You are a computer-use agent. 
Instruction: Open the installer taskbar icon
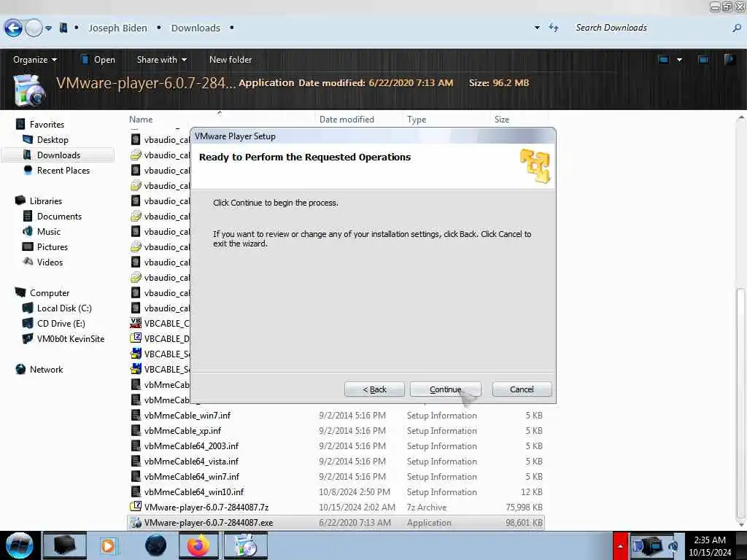click(246, 545)
